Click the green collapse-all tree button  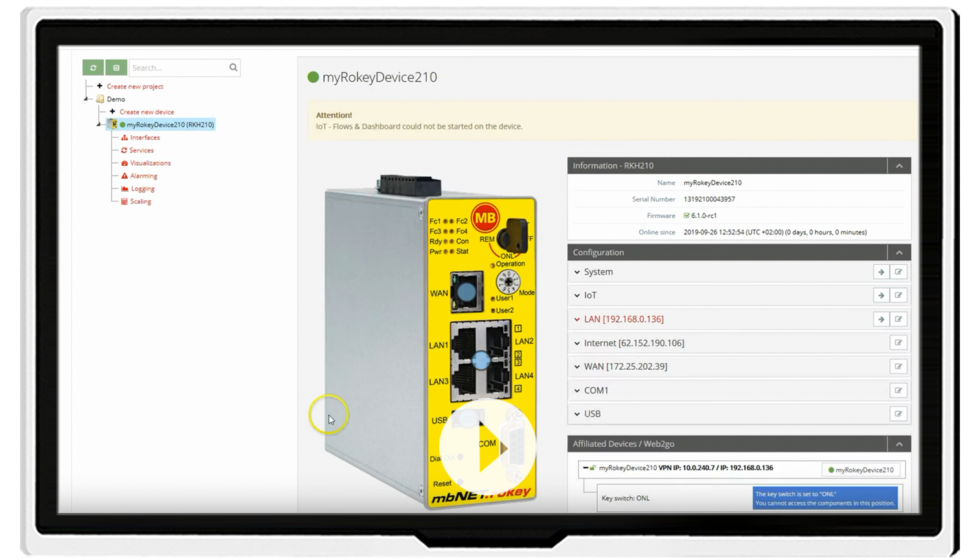pyautogui.click(x=117, y=67)
